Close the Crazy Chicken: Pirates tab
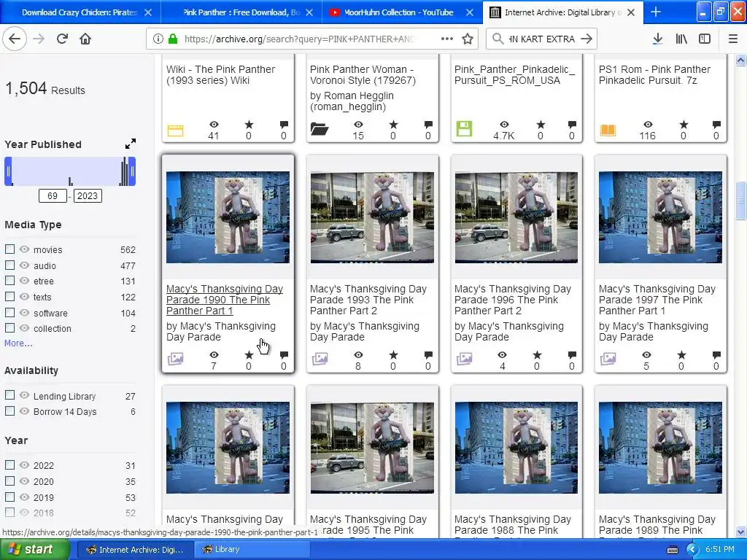Viewport: 747px width, 560px height. 148,12
